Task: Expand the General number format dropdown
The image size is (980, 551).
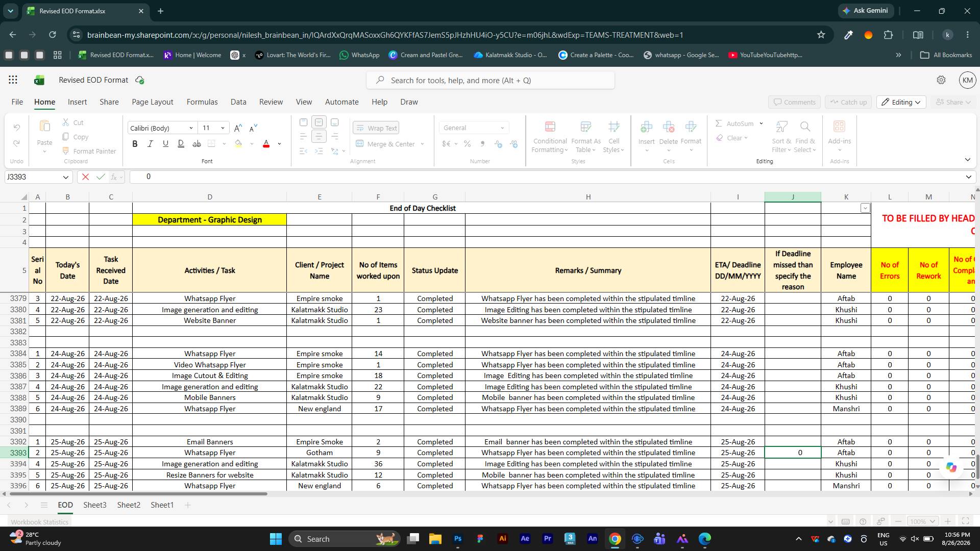Action: point(474,128)
